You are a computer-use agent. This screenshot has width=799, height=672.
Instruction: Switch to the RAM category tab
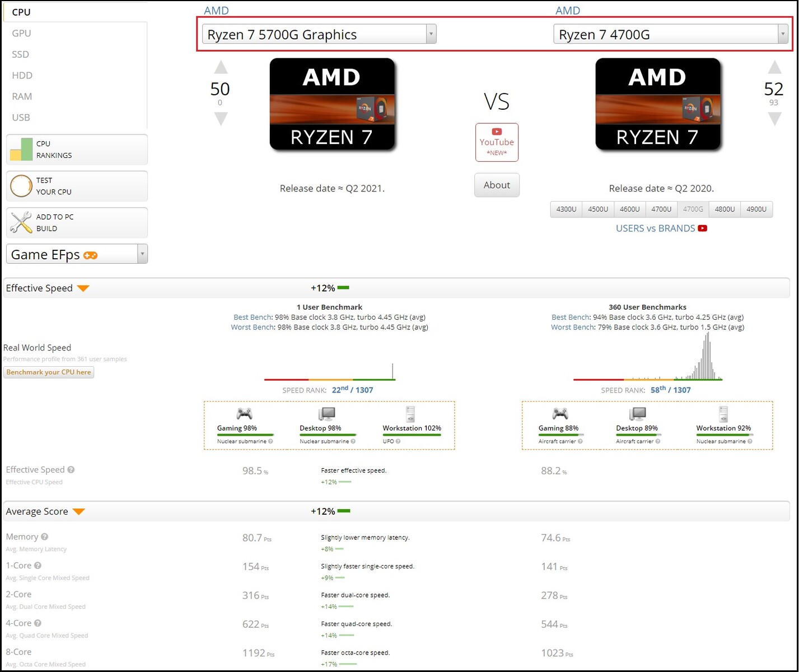coord(21,96)
